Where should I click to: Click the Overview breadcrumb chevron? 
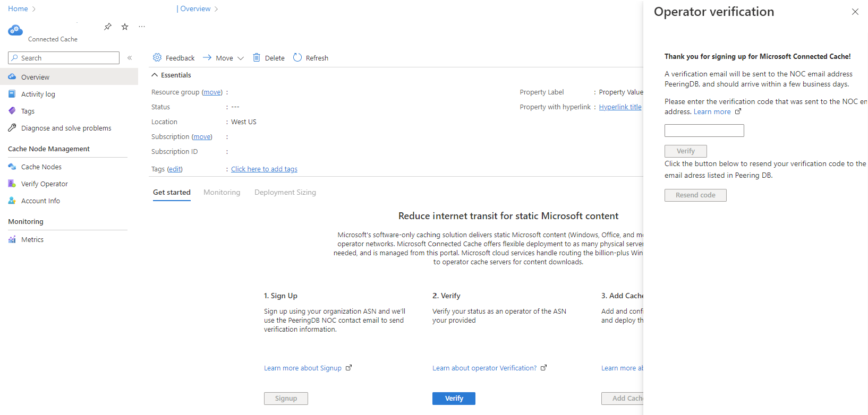(x=216, y=9)
